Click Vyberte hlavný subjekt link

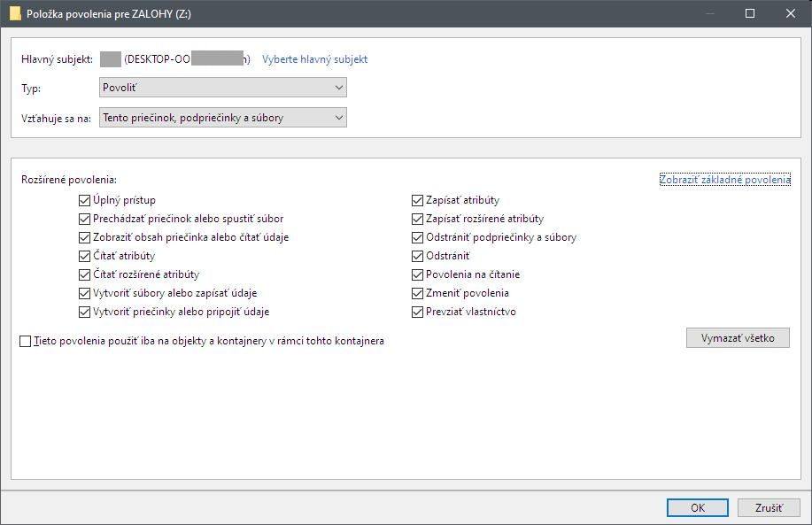(315, 59)
